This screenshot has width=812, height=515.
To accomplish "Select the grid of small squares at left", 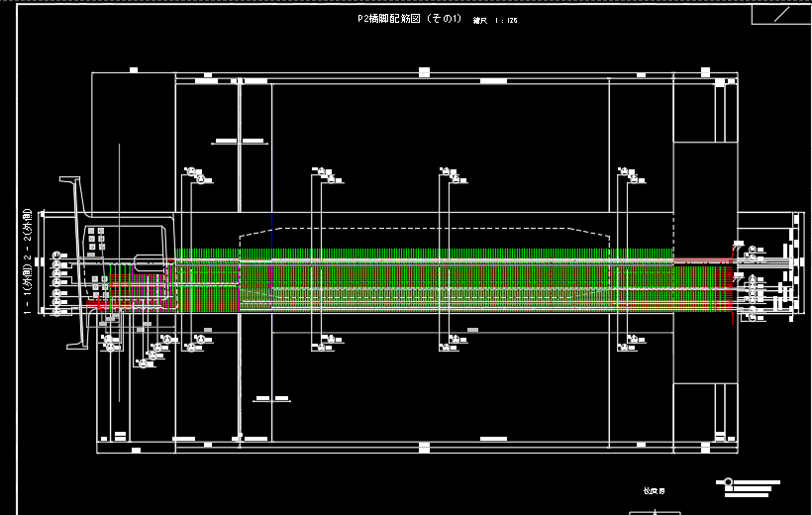I will pos(96,238).
